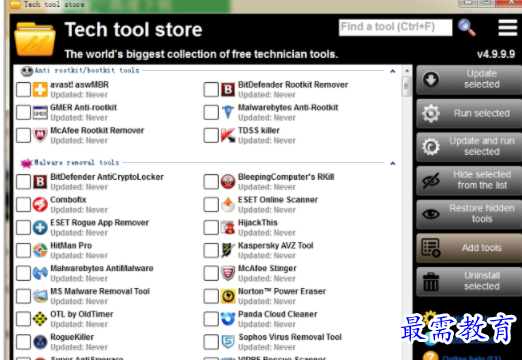The height and width of the screenshot is (360, 522).
Task: Click the HijackThis icon
Action: pos(228,227)
